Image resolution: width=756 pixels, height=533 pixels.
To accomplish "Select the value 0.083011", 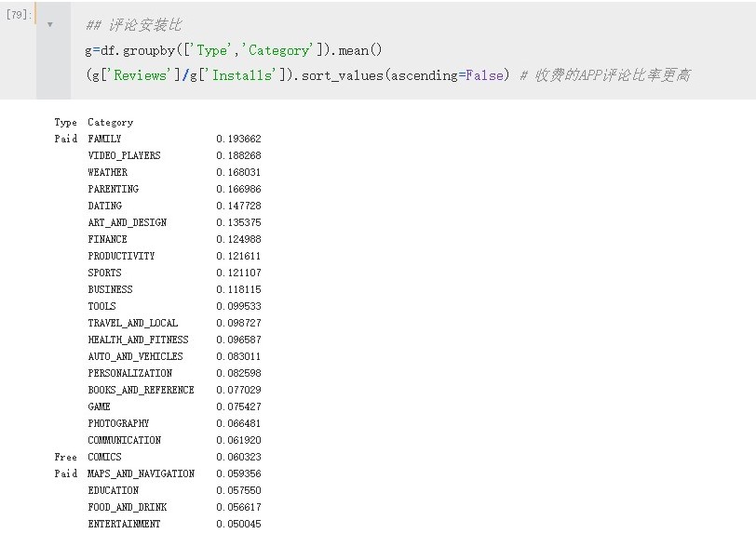I will pos(238,356).
